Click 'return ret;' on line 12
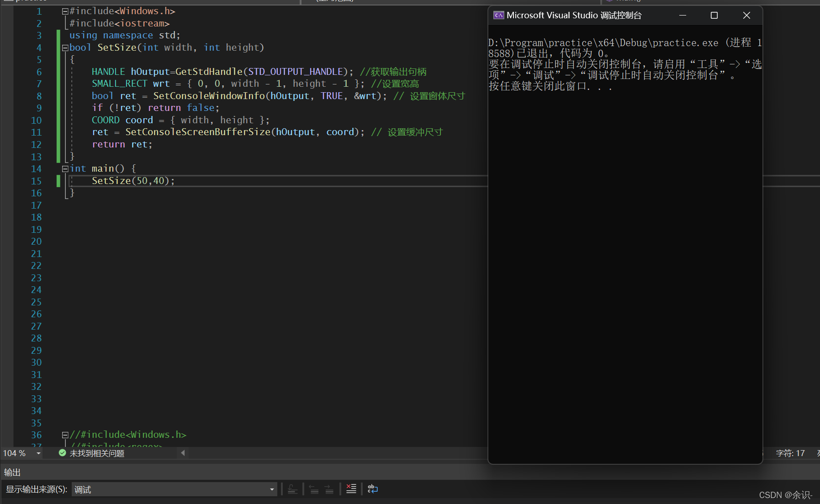Screen dimensions: 820x504 coord(122,145)
